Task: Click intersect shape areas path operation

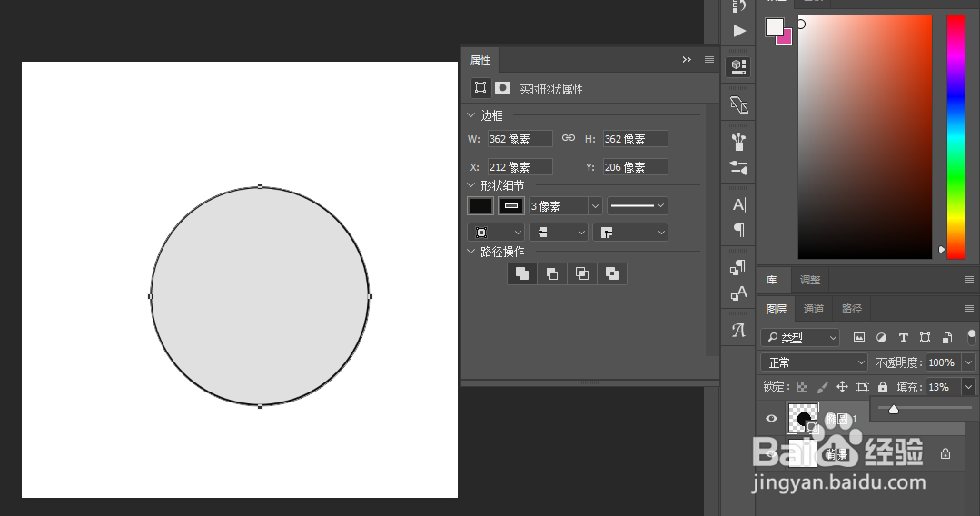Action: [x=582, y=273]
